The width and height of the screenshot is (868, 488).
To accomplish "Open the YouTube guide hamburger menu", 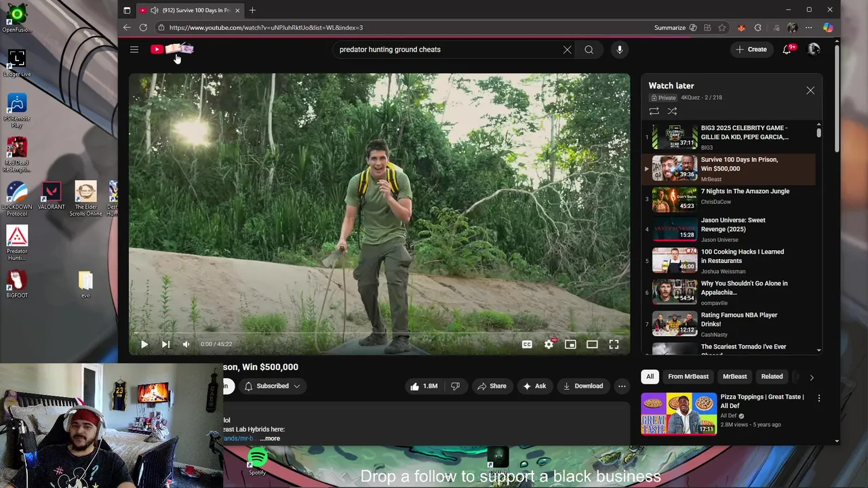I will click(x=134, y=49).
